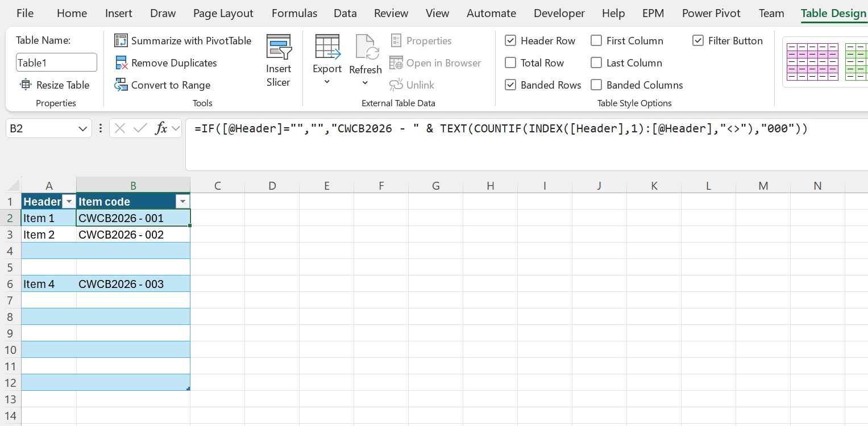
Task: Enable First Column checkbox
Action: 596,40
